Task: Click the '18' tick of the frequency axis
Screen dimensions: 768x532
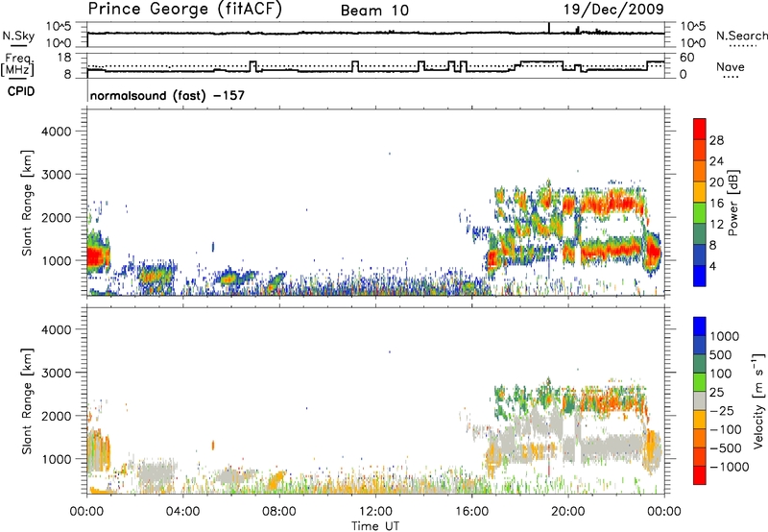Action: point(64,58)
